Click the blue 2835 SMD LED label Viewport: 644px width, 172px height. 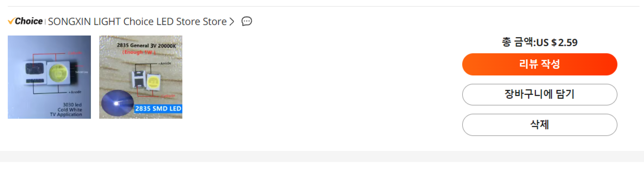tap(158, 109)
